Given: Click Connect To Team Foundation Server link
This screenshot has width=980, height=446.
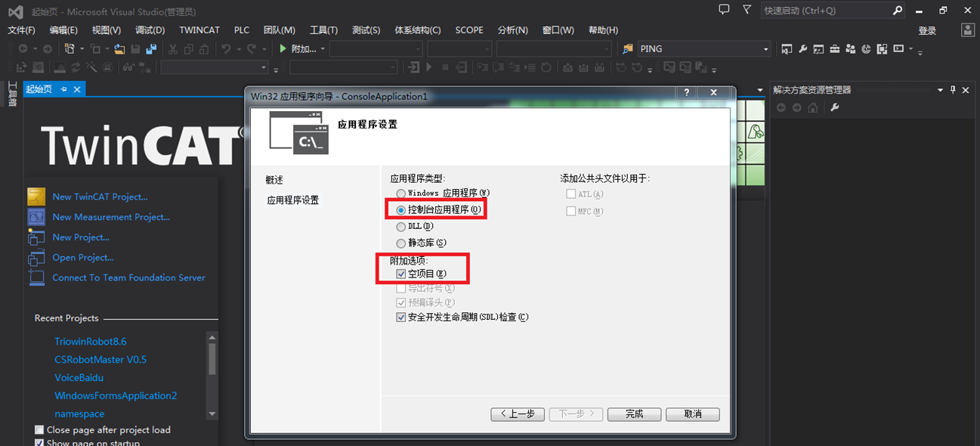Looking at the screenshot, I should (x=128, y=277).
